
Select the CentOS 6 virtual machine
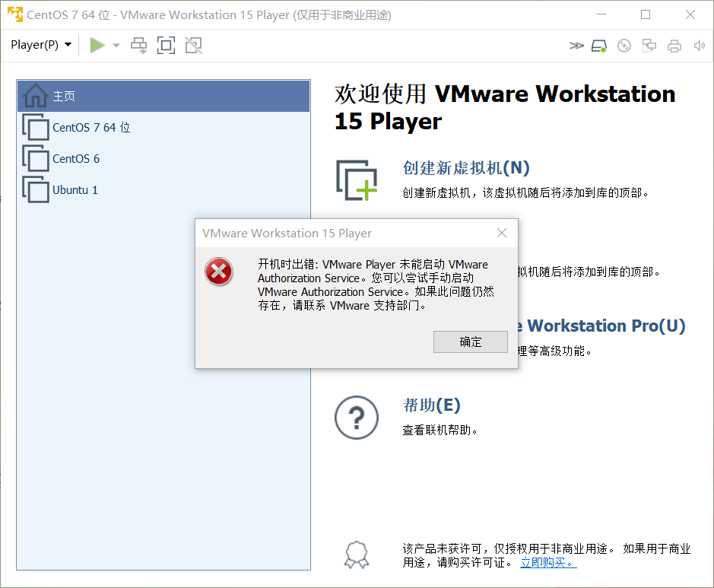click(163, 158)
